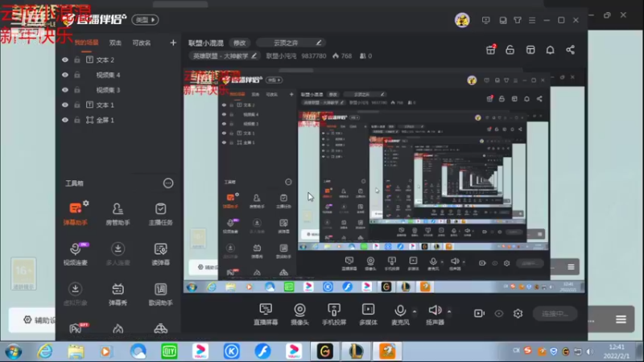
Task: Edit the 英雄联盟 - 大神教学 category
Action: (x=224, y=56)
